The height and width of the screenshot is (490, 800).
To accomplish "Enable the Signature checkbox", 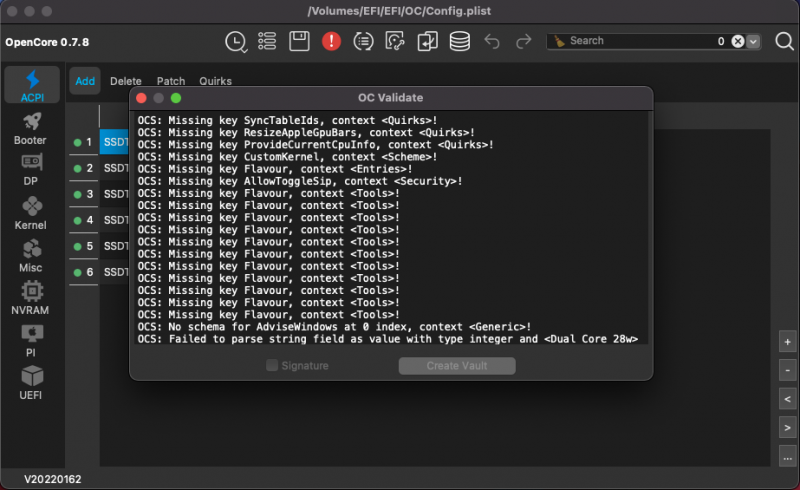I will 272,366.
